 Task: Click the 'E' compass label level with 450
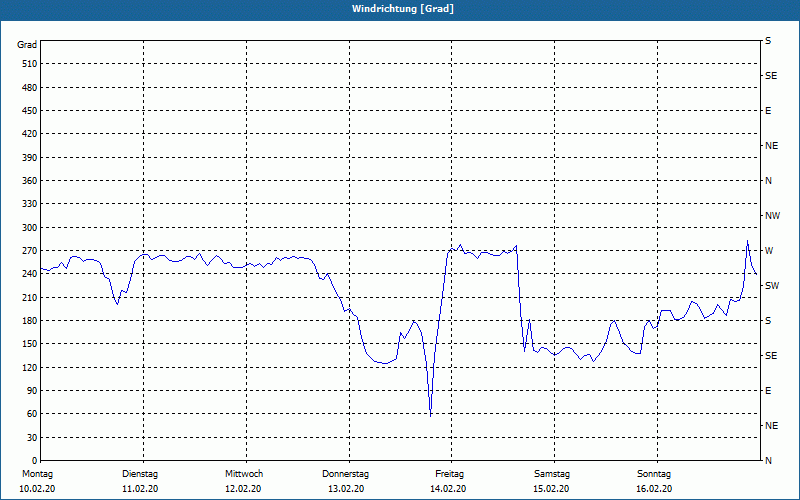[768, 111]
